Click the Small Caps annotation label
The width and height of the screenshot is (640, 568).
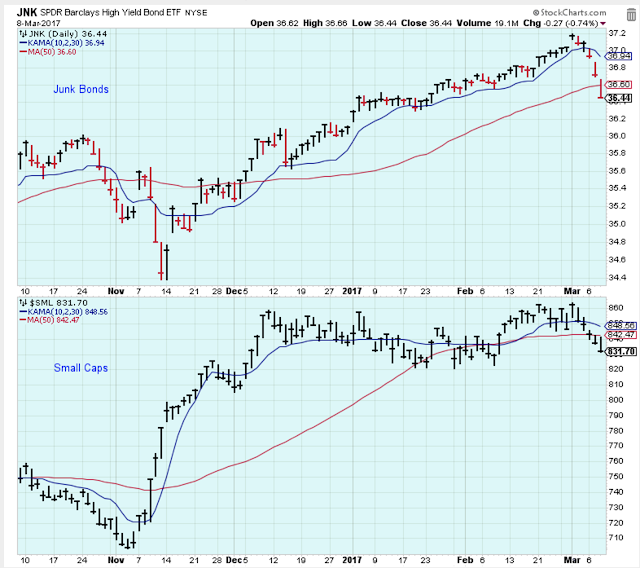click(x=81, y=368)
